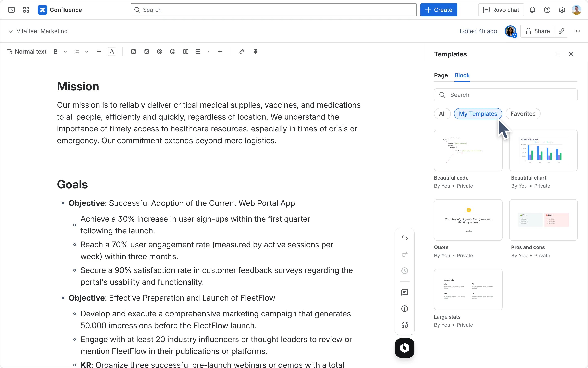Open the more actions menu

(x=576, y=31)
